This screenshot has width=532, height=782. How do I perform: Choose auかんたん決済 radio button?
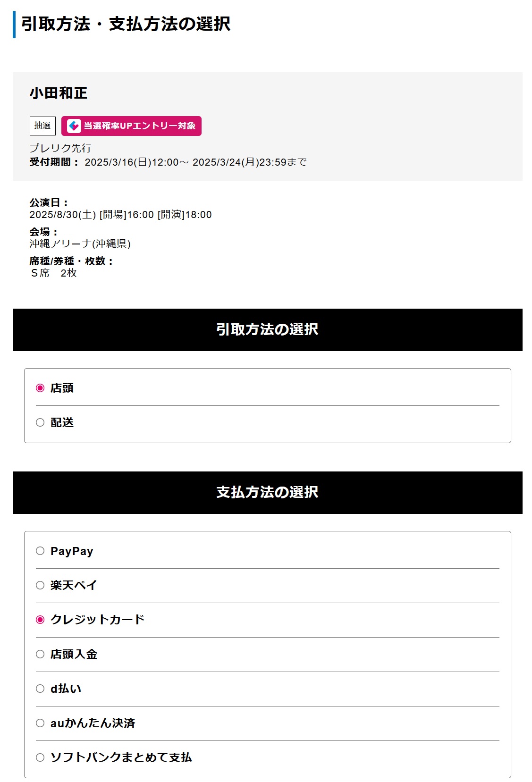coord(40,723)
